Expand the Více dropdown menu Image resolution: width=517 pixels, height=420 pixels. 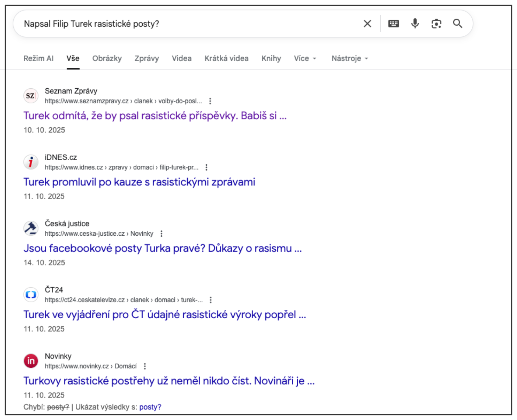tap(305, 59)
